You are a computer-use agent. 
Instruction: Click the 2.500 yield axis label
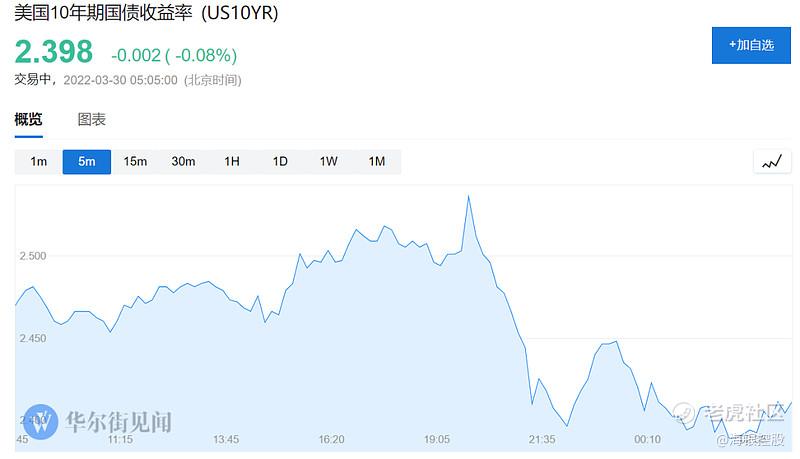(x=33, y=256)
